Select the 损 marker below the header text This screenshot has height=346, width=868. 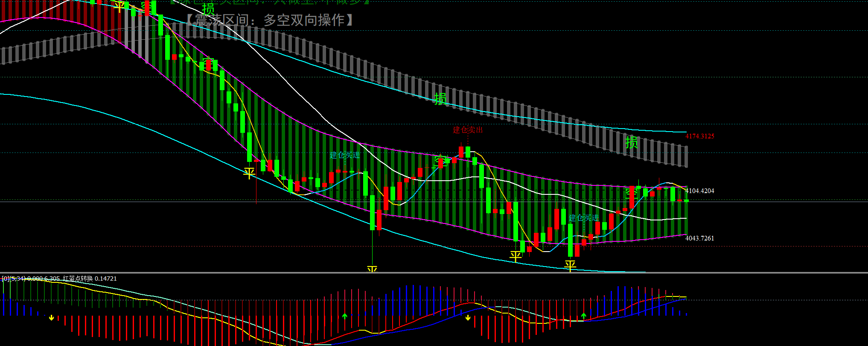[208, 9]
